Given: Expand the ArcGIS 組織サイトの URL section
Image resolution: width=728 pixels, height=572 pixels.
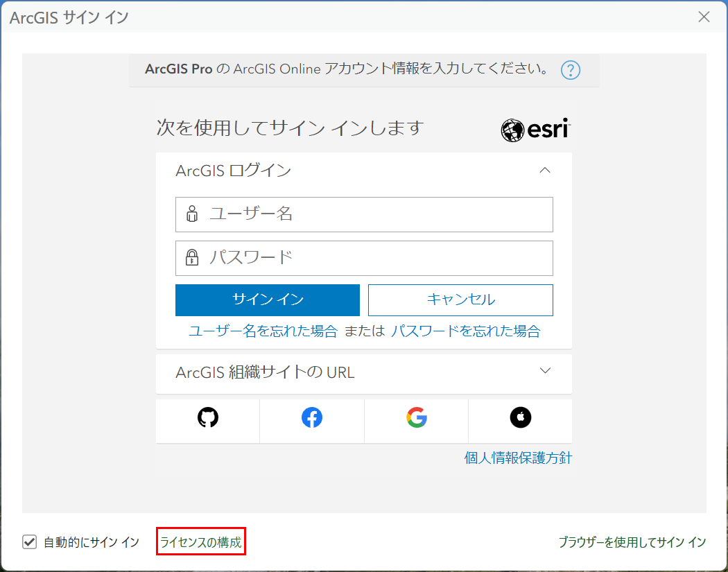Looking at the screenshot, I should 545,370.
